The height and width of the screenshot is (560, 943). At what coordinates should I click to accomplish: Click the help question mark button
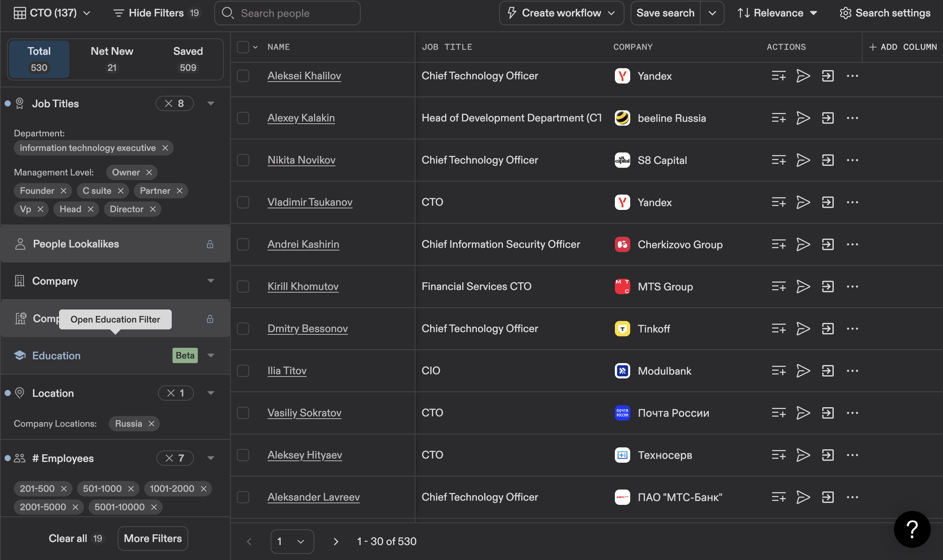point(912,529)
